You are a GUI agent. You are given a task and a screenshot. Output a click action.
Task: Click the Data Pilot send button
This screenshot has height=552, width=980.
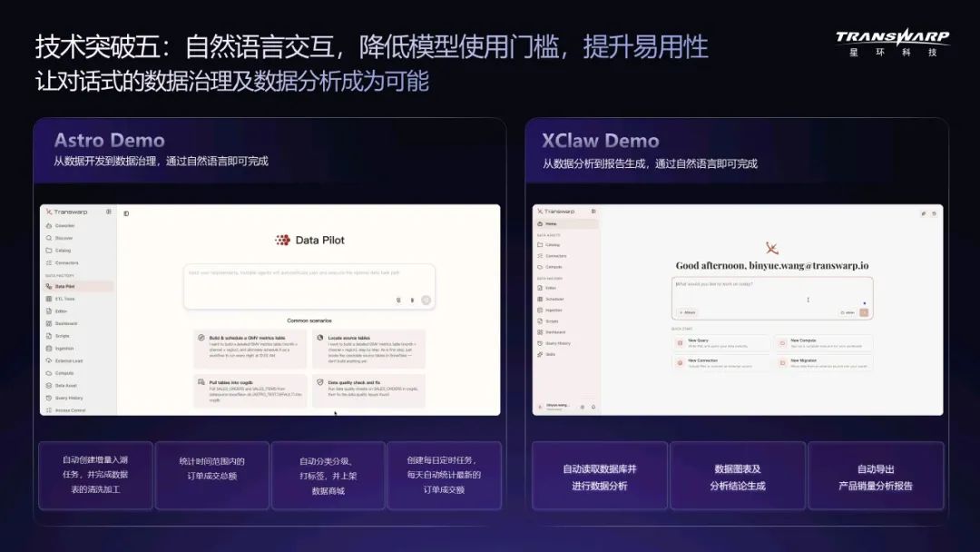[426, 301]
